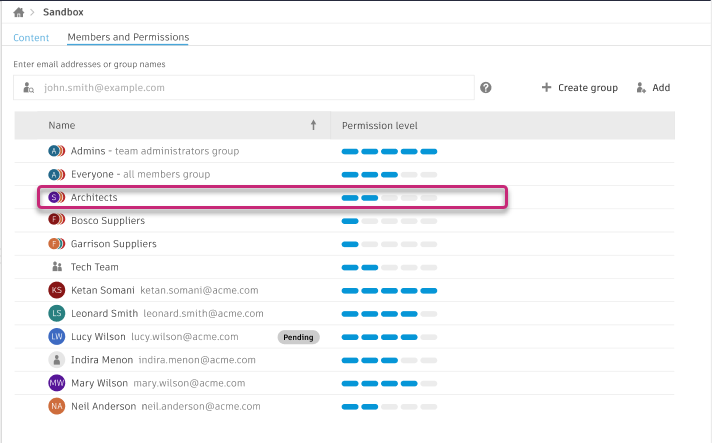Viewport: 712px width, 443px height.
Task: Click the email or group name field
Action: pos(250,88)
